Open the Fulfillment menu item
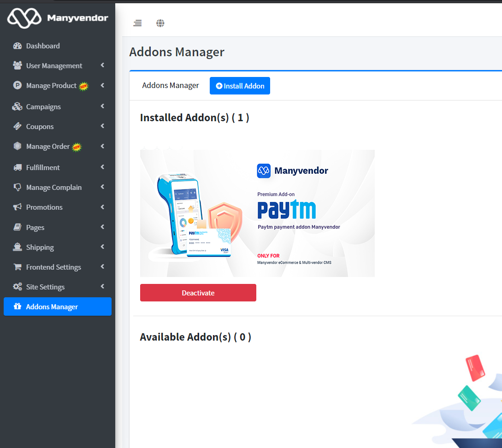The width and height of the screenshot is (502, 448). [x=58, y=167]
